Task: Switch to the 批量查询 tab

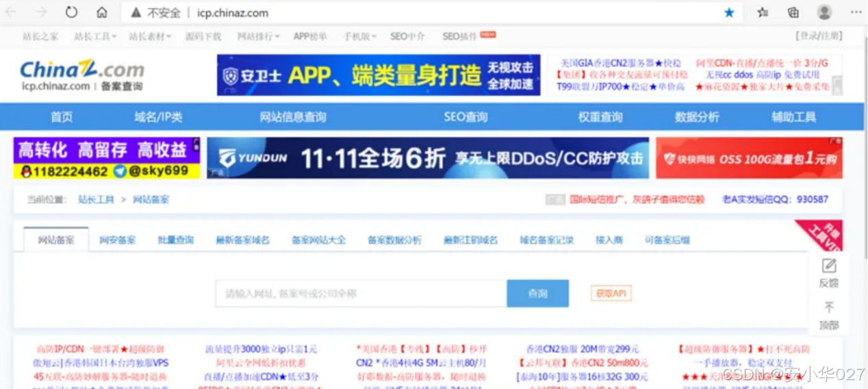Action: tap(176, 240)
